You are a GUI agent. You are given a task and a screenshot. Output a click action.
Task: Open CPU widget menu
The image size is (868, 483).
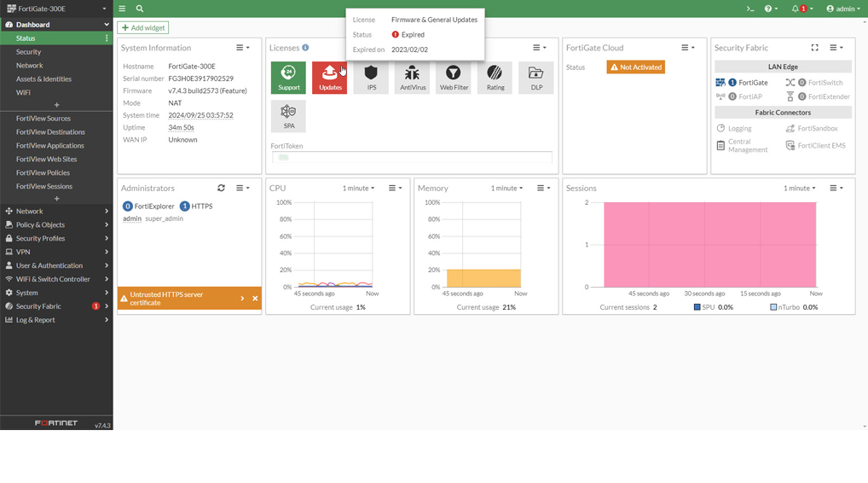pyautogui.click(x=395, y=189)
